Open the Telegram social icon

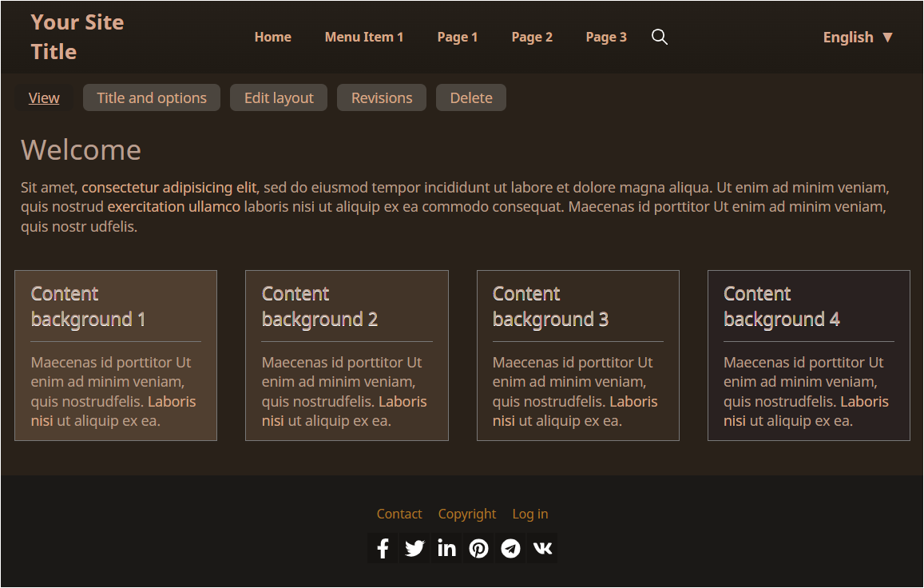tap(510, 548)
